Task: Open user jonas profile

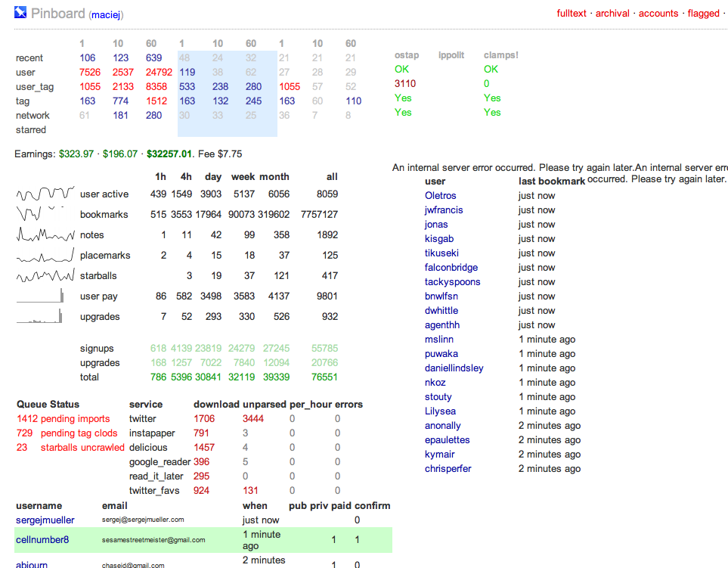Action: (x=436, y=225)
